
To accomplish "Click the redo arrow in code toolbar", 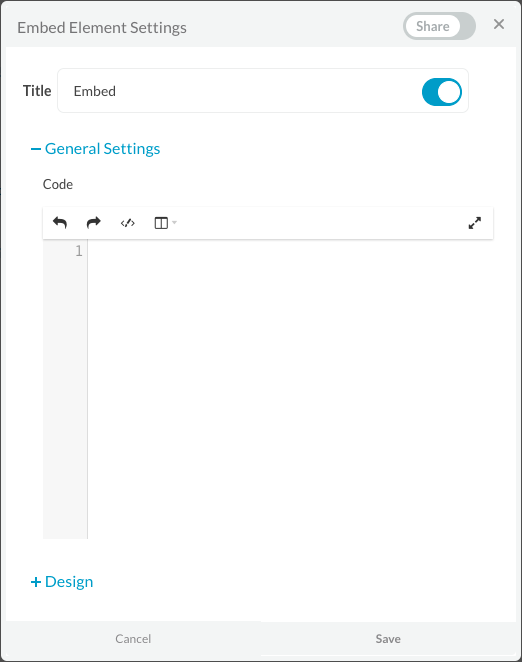I will tap(93, 222).
